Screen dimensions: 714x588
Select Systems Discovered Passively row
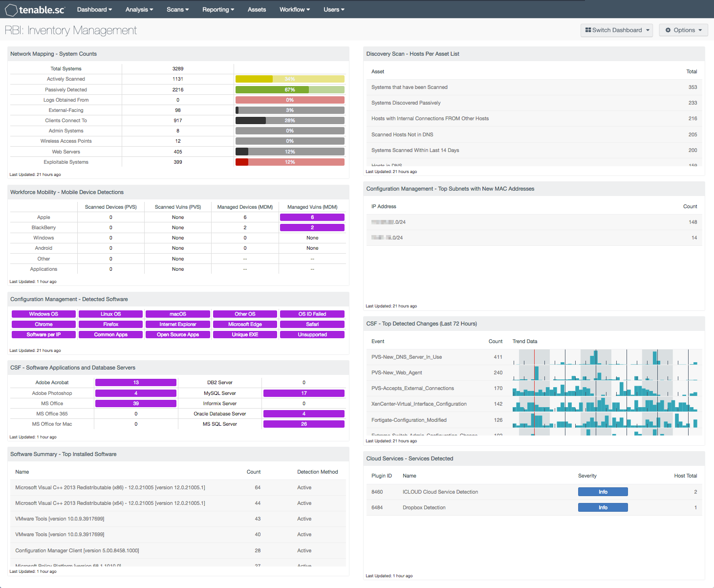point(534,103)
